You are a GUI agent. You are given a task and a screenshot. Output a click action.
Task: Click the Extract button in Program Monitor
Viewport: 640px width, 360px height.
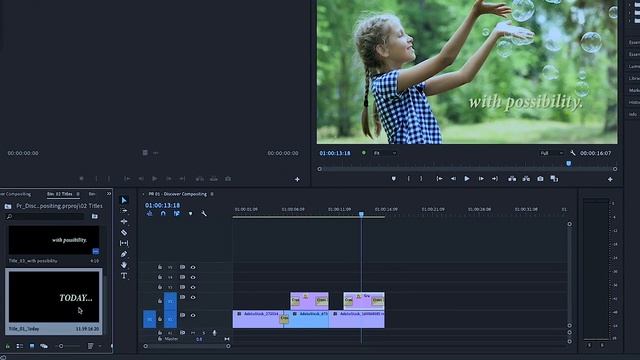pos(526,179)
